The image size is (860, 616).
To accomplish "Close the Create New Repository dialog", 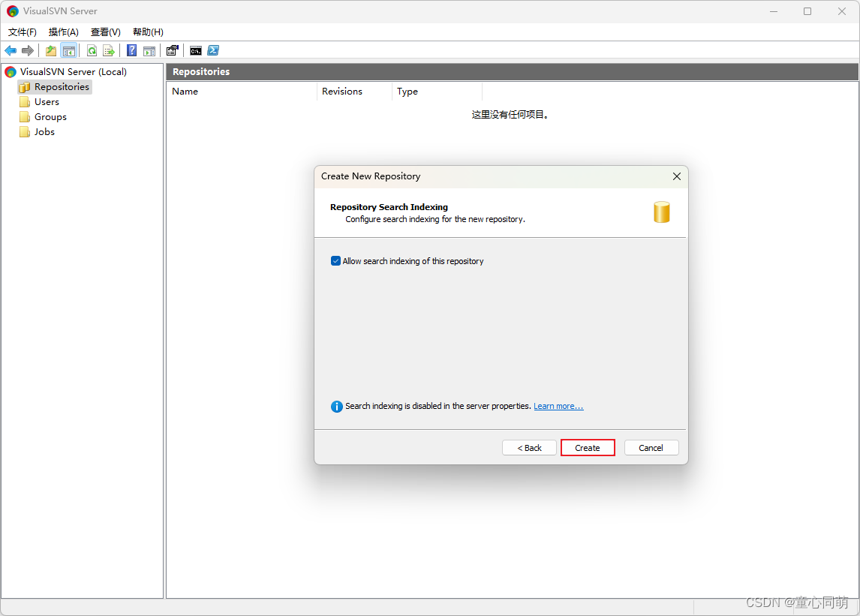I will coord(677,176).
